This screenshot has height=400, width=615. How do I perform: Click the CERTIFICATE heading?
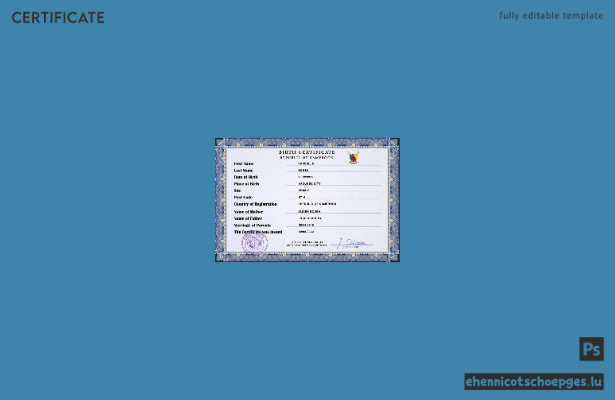(x=58, y=18)
